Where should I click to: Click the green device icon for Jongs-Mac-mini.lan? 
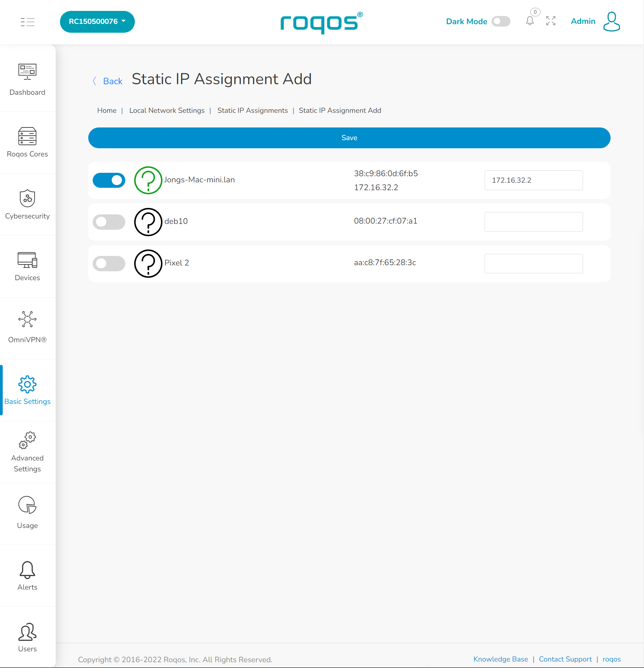[x=148, y=180]
